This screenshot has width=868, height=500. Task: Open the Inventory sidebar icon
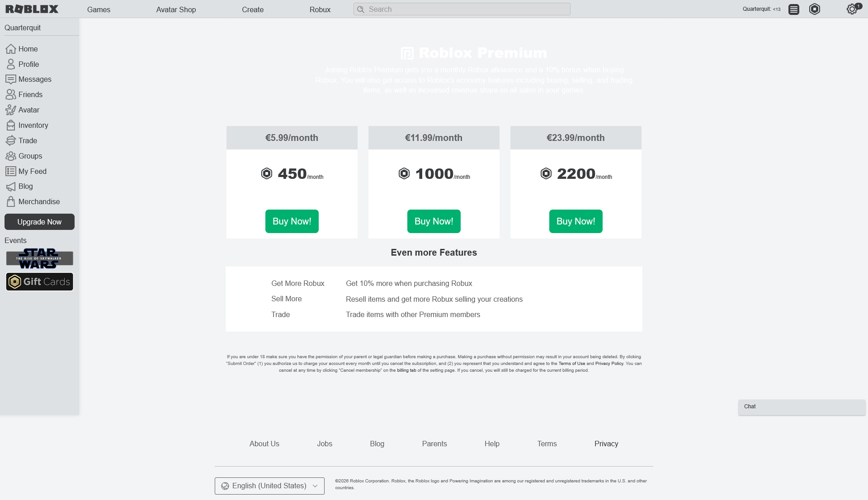pyautogui.click(x=11, y=125)
